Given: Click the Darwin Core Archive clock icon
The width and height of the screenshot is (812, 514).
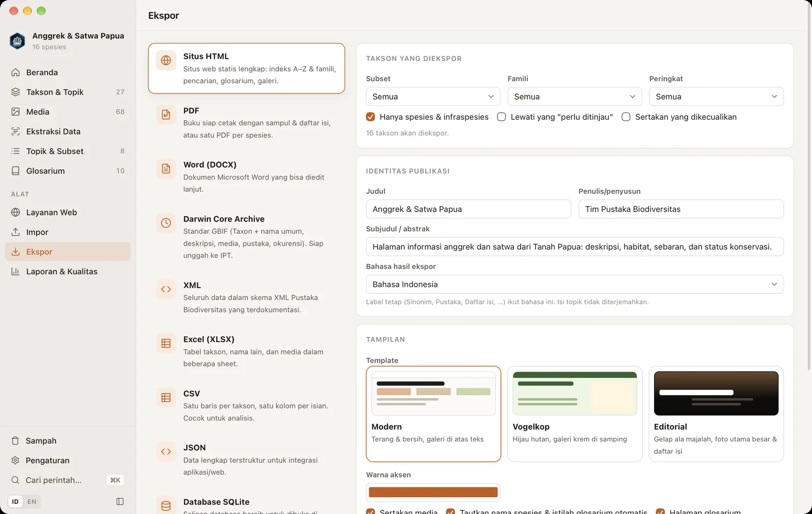Looking at the screenshot, I should pos(166,223).
